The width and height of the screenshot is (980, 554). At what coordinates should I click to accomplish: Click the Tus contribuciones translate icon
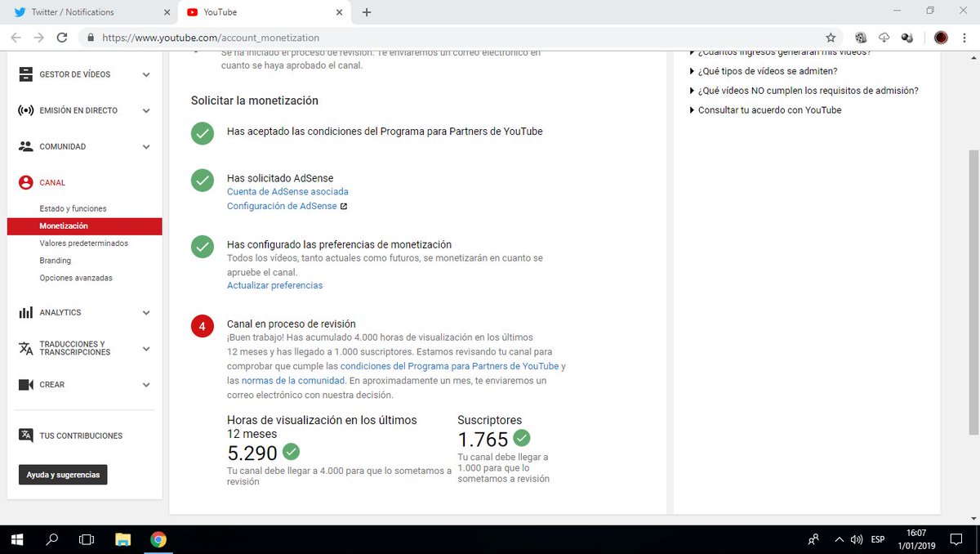(x=26, y=436)
